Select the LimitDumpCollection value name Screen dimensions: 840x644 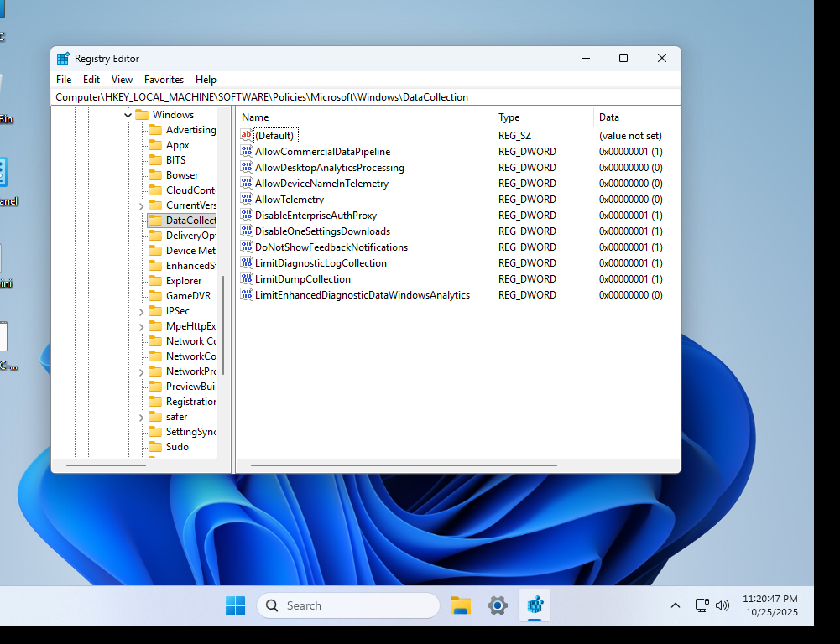click(303, 279)
